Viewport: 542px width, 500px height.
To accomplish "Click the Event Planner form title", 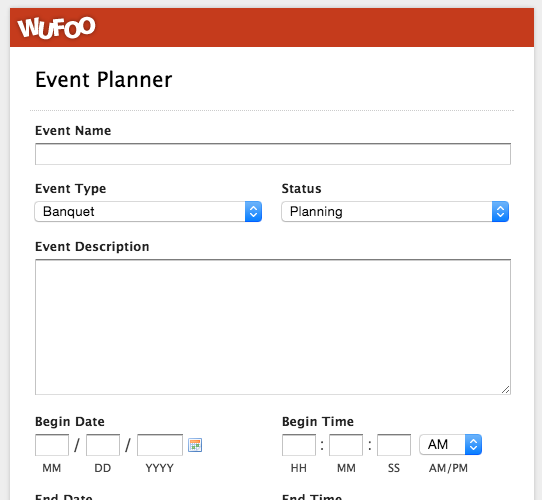I will tap(103, 80).
